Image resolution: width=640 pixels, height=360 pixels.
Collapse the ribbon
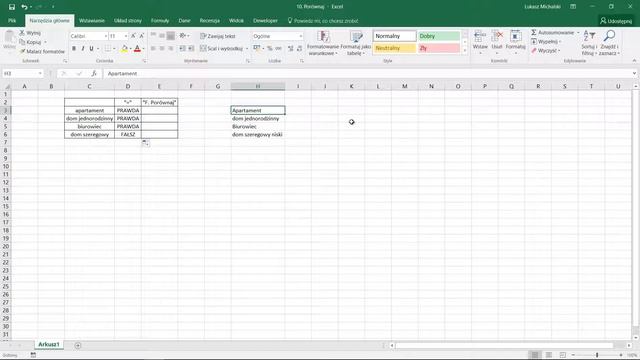click(x=634, y=61)
